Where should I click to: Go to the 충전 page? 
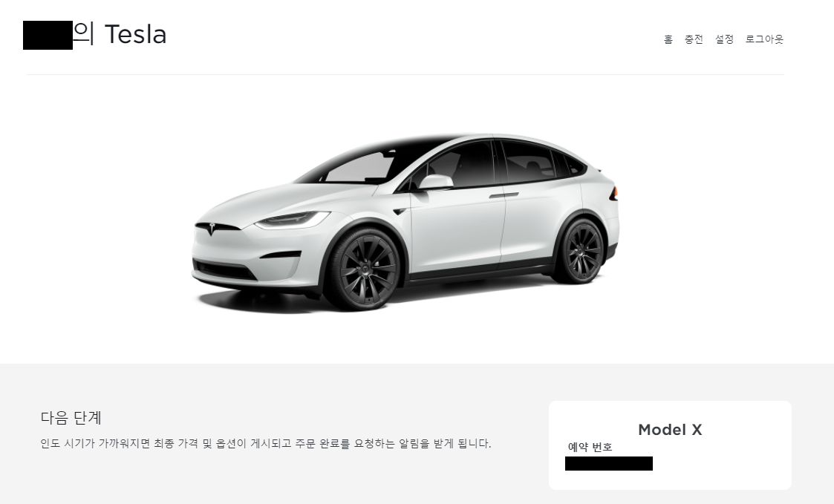tap(694, 39)
